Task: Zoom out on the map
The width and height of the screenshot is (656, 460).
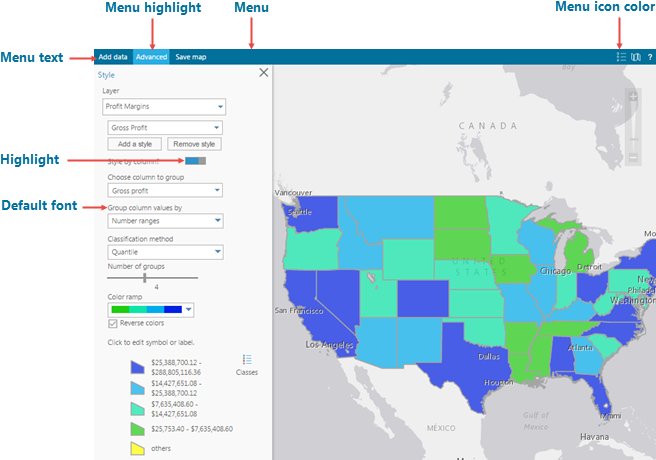Action: pos(632,157)
